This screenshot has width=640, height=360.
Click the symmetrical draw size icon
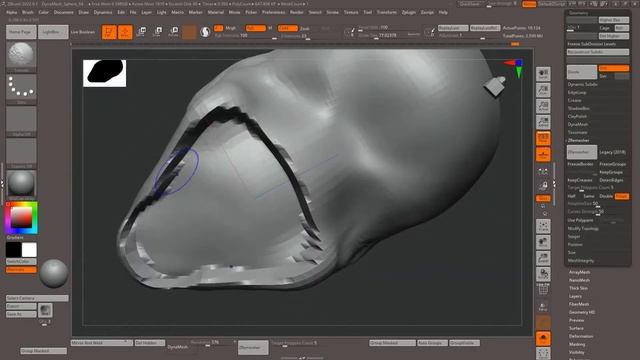(349, 32)
